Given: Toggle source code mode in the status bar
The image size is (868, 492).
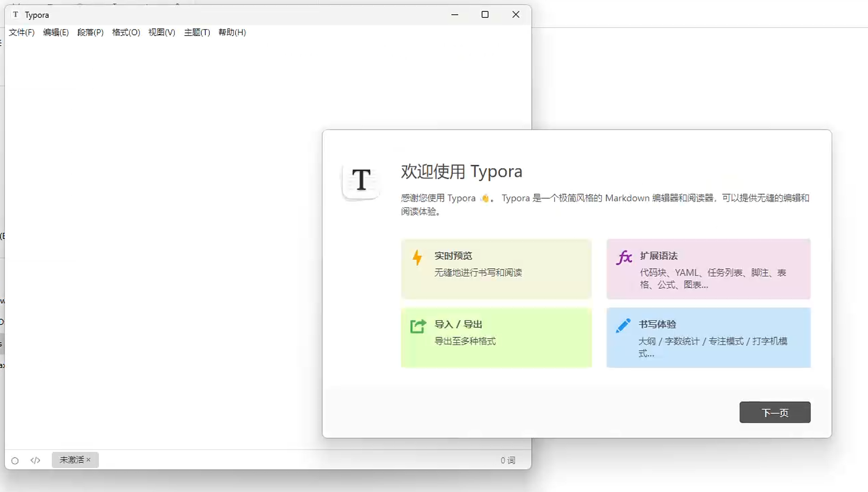Looking at the screenshot, I should click(x=35, y=460).
